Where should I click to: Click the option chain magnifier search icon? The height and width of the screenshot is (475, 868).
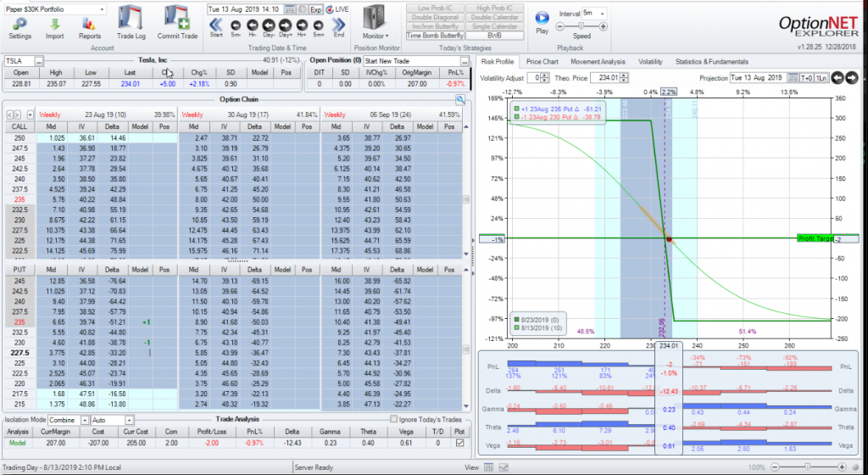[460, 99]
